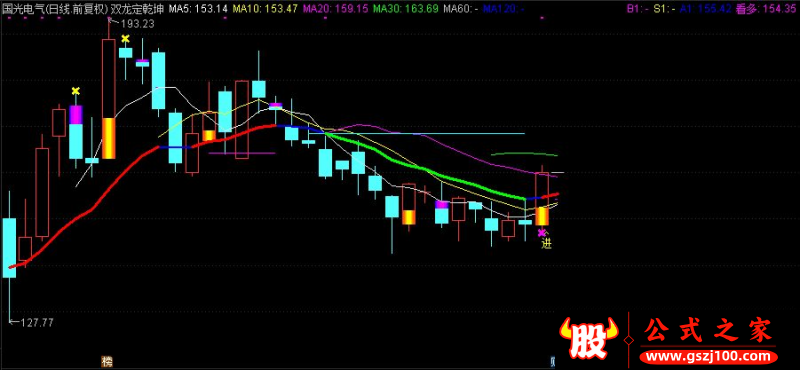Click the 公式之家 red text
The image size is (800, 370).
(x=709, y=331)
